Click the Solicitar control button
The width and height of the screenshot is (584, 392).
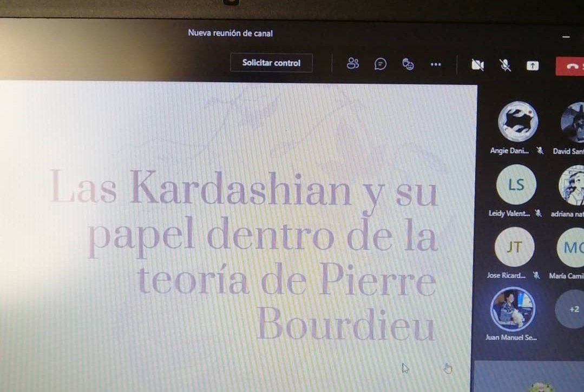pos(271,63)
